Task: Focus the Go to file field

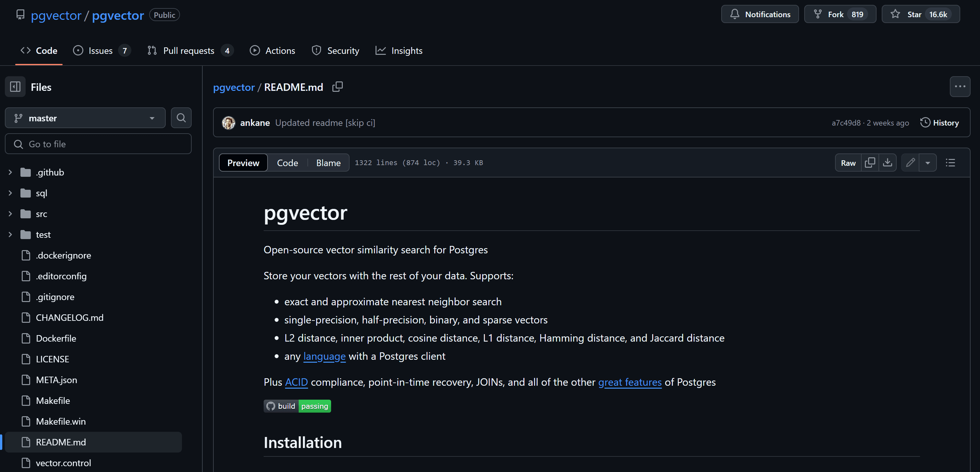Action: click(98, 144)
